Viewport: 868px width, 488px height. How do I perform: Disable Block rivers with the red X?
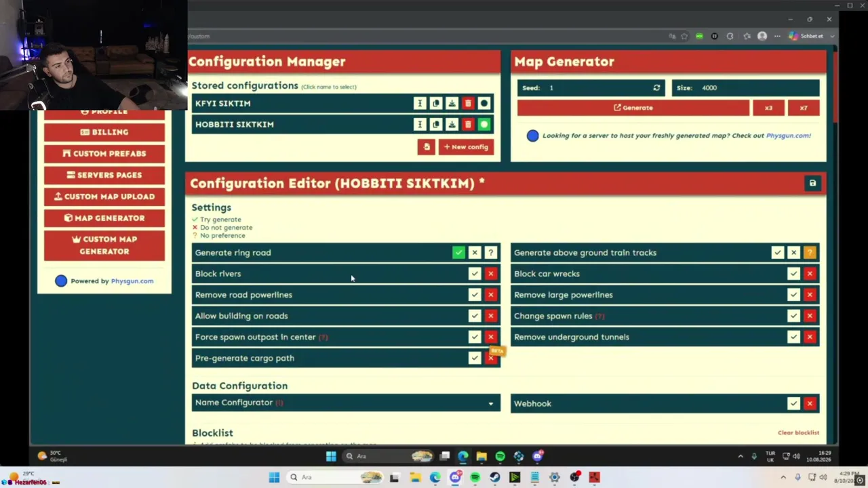pos(490,274)
